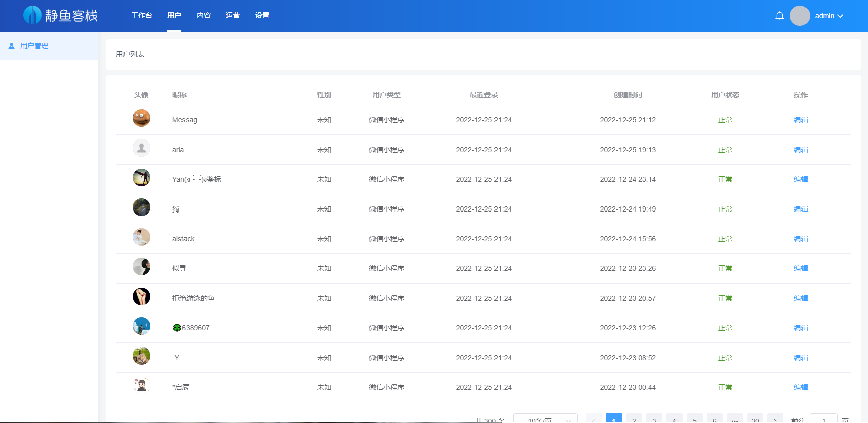Click 编辑 for user 6389607
This screenshot has height=423, width=868.
point(800,328)
